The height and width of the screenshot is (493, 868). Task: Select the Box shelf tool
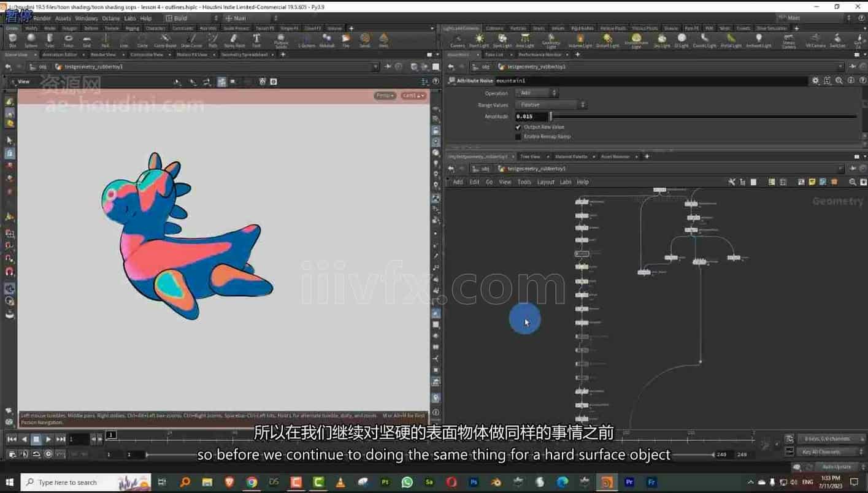tap(13, 41)
